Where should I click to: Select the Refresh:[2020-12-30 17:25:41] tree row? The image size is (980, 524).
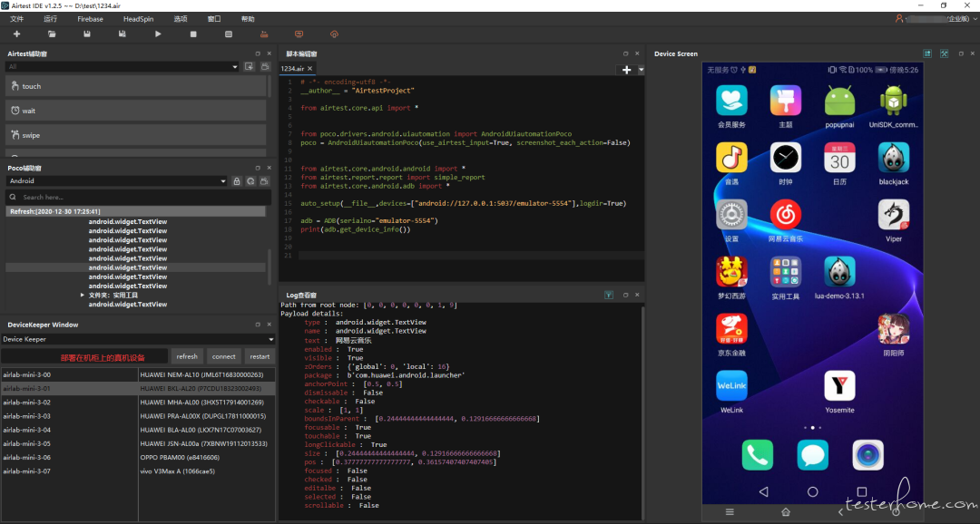click(x=135, y=212)
